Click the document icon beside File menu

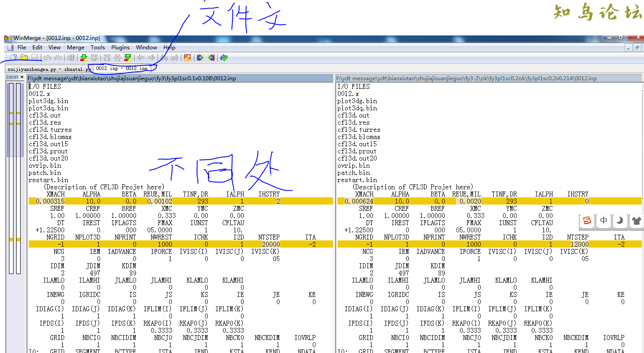(x=10, y=47)
